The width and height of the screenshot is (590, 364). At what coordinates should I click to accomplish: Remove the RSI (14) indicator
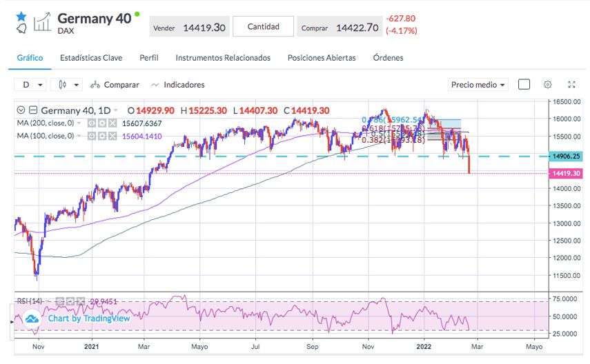tap(81, 301)
